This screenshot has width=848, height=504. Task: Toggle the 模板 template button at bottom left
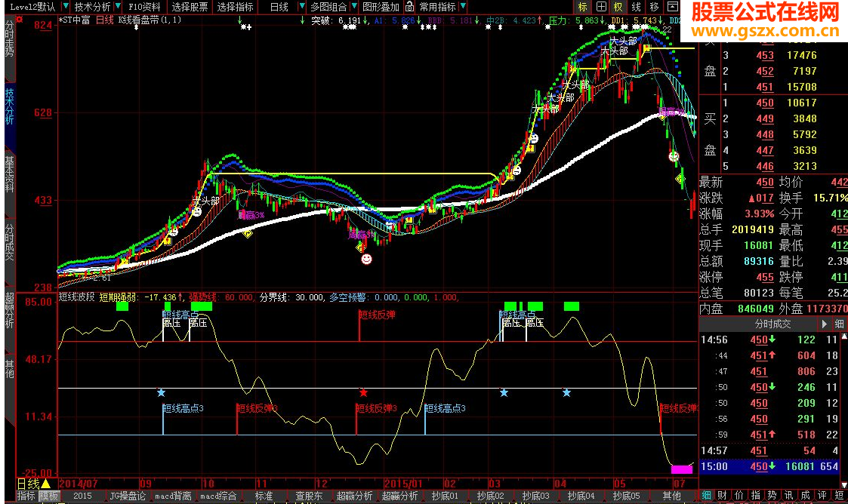(x=49, y=496)
